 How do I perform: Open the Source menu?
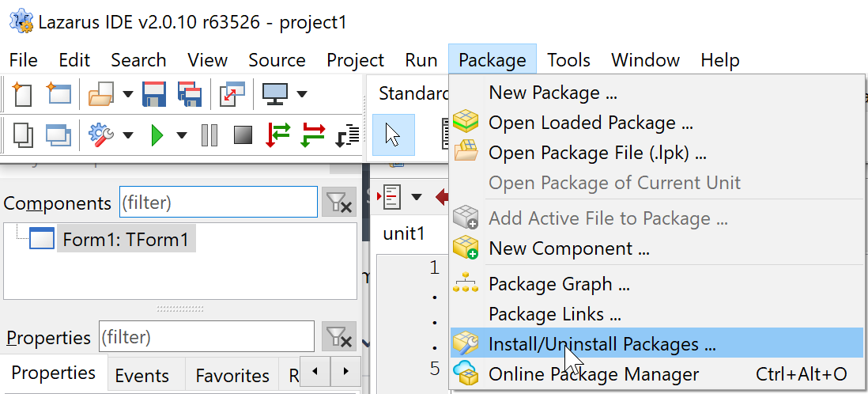tap(277, 60)
